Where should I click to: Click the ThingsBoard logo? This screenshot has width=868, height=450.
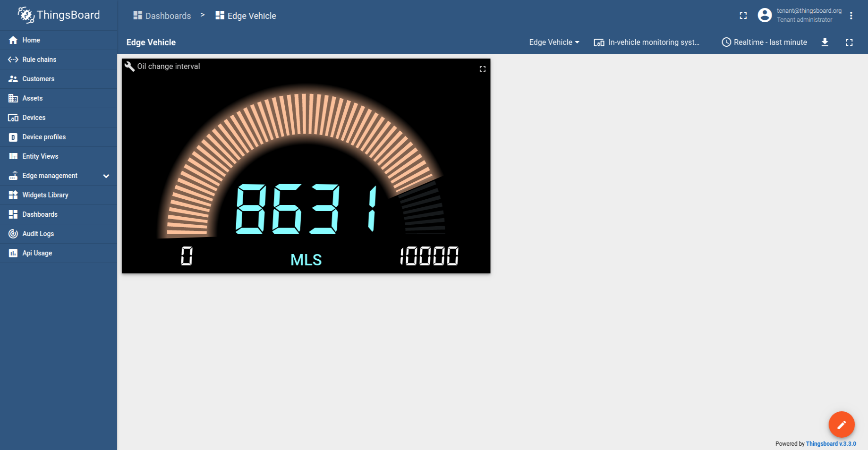coord(59,15)
